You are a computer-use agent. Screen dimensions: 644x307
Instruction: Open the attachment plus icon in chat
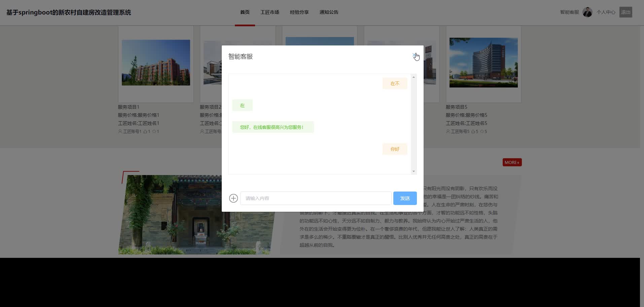233,198
